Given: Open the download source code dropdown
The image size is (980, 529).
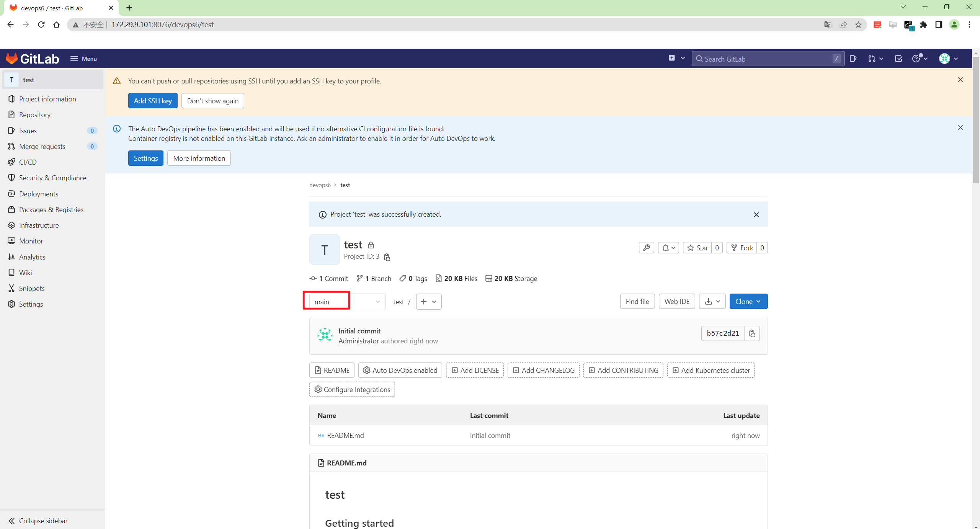Looking at the screenshot, I should point(712,301).
